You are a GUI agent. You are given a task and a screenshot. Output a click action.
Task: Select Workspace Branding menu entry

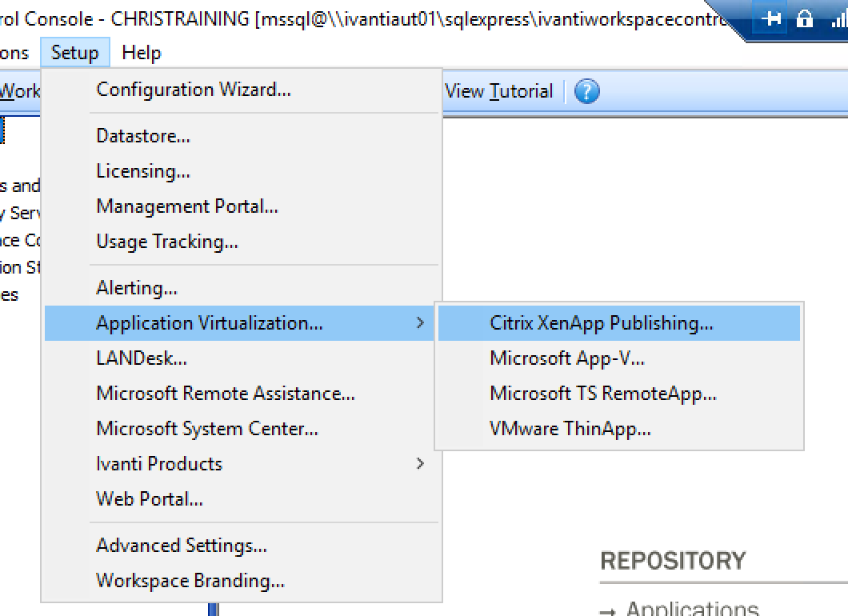pyautogui.click(x=190, y=581)
